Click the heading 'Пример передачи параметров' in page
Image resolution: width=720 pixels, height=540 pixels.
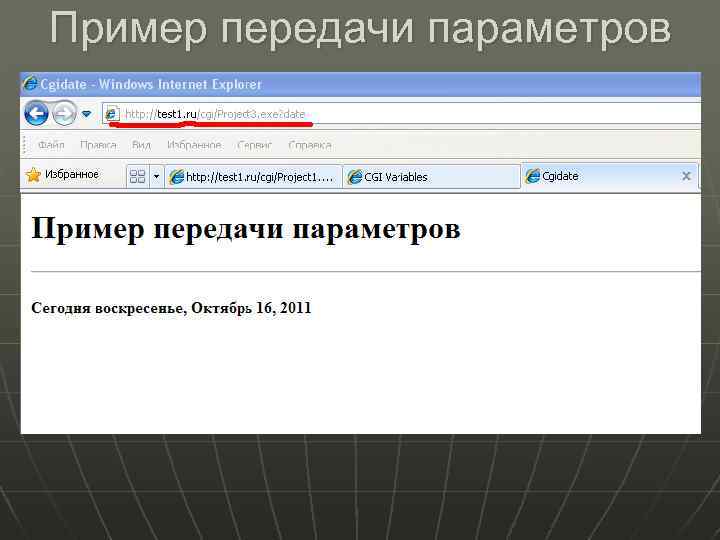click(x=246, y=229)
